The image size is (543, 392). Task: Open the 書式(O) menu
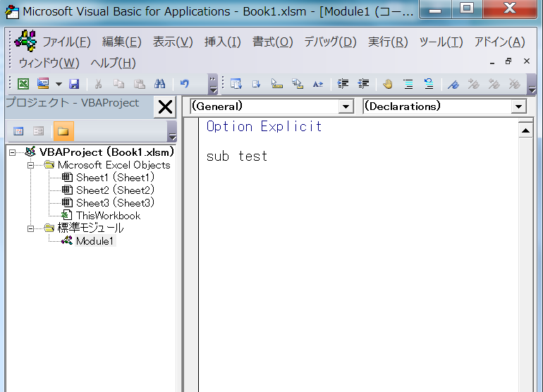pos(272,42)
